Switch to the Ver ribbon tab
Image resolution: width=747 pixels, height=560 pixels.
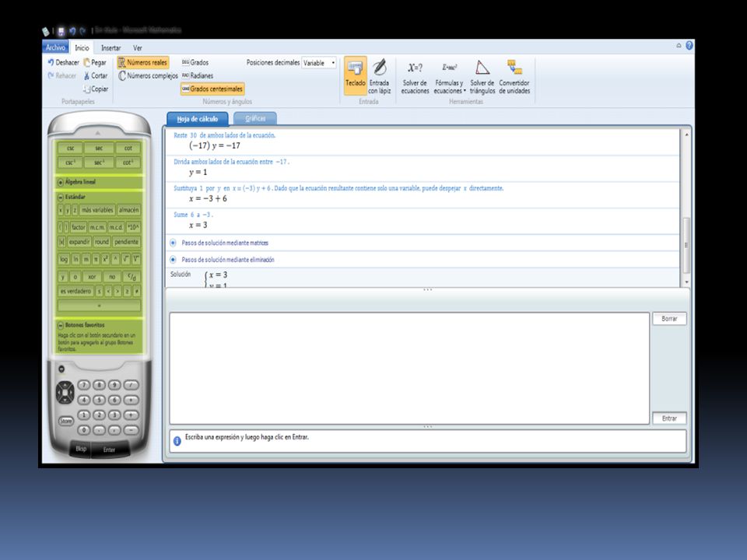[x=138, y=47]
